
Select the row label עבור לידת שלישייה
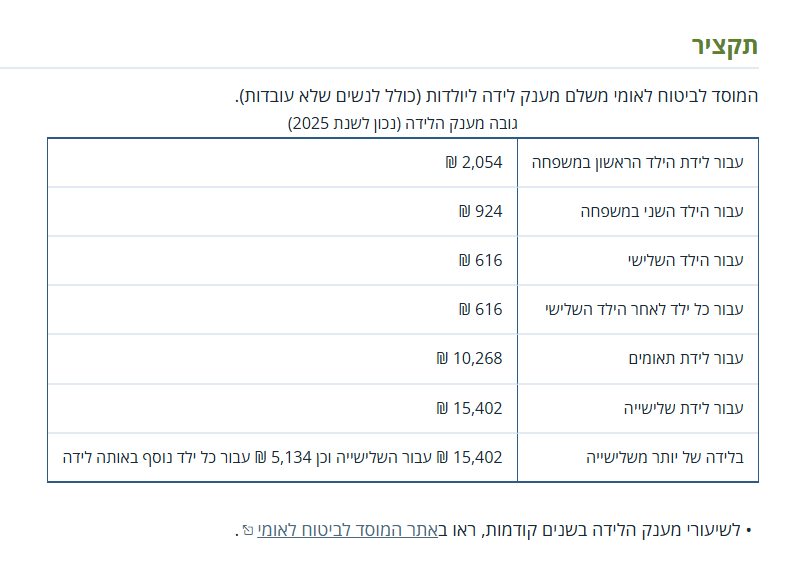click(684, 408)
